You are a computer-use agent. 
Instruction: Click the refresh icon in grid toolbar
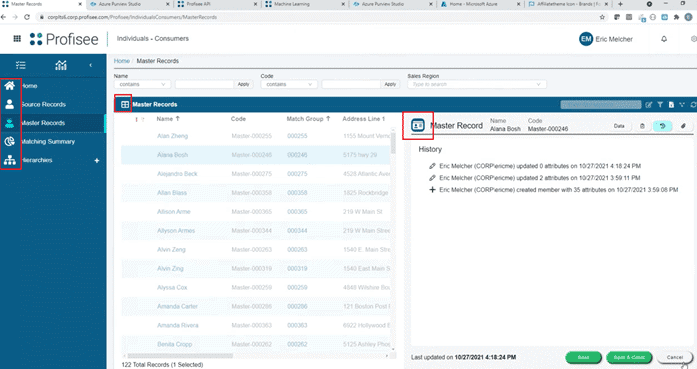pyautogui.click(x=693, y=104)
